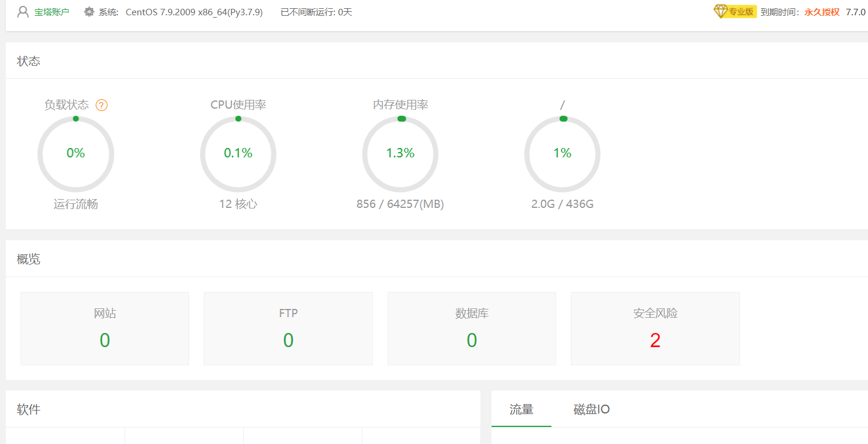Viewport: 868px width, 444px height.
Task: Click the 运行流畅 status text
Action: [76, 204]
